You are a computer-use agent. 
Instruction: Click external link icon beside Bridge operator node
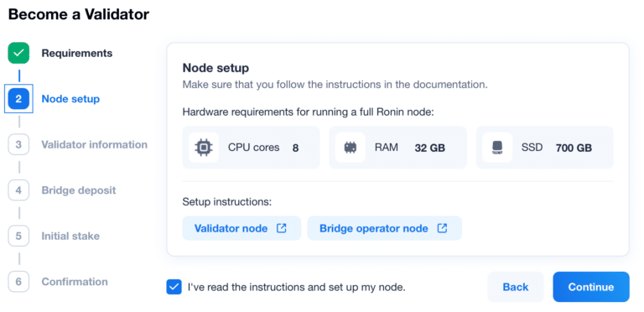coord(442,228)
